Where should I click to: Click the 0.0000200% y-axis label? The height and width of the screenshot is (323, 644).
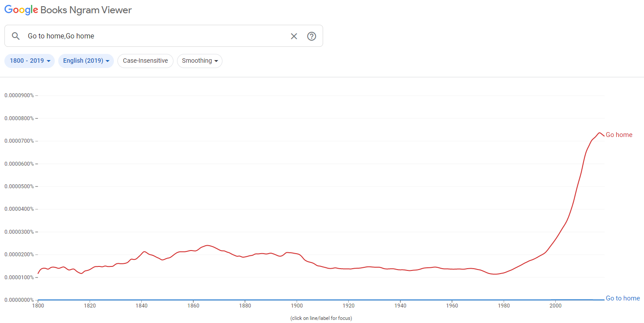click(19, 255)
